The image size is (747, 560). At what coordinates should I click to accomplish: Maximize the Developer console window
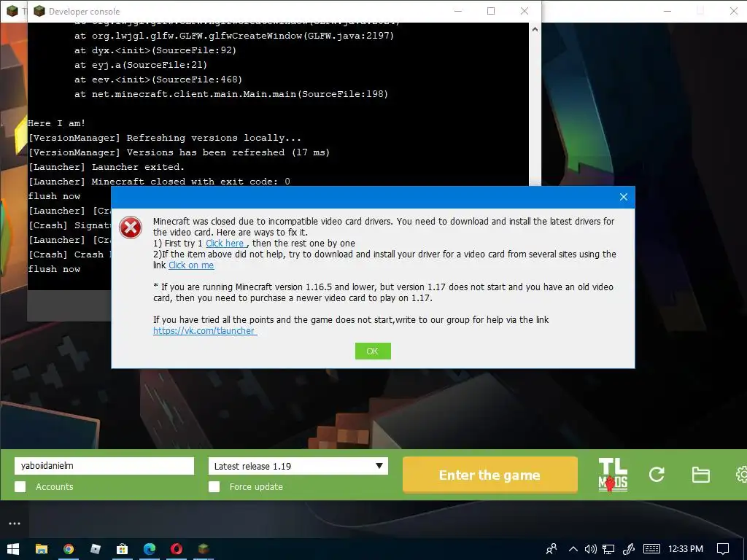[x=491, y=11]
